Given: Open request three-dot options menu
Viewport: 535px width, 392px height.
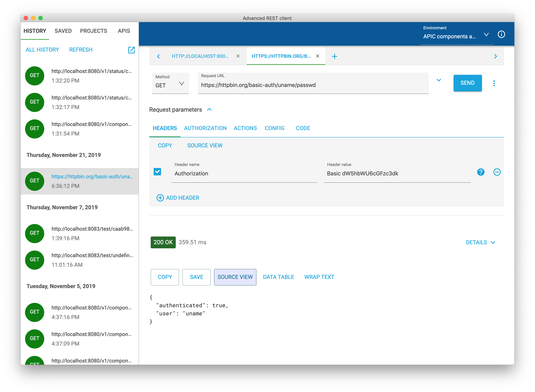Looking at the screenshot, I should (494, 83).
